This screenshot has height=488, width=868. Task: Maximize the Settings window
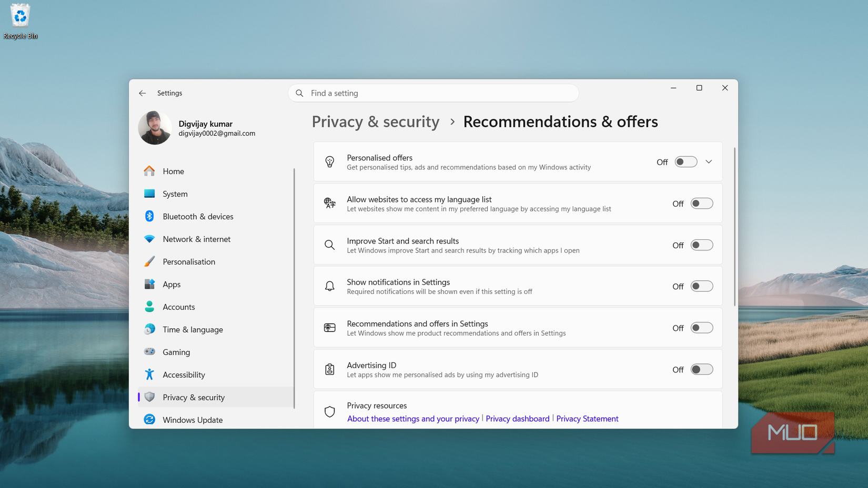click(x=699, y=88)
